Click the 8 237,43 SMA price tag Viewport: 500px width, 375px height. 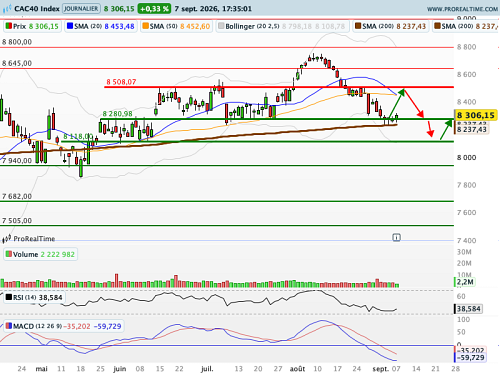point(472,129)
